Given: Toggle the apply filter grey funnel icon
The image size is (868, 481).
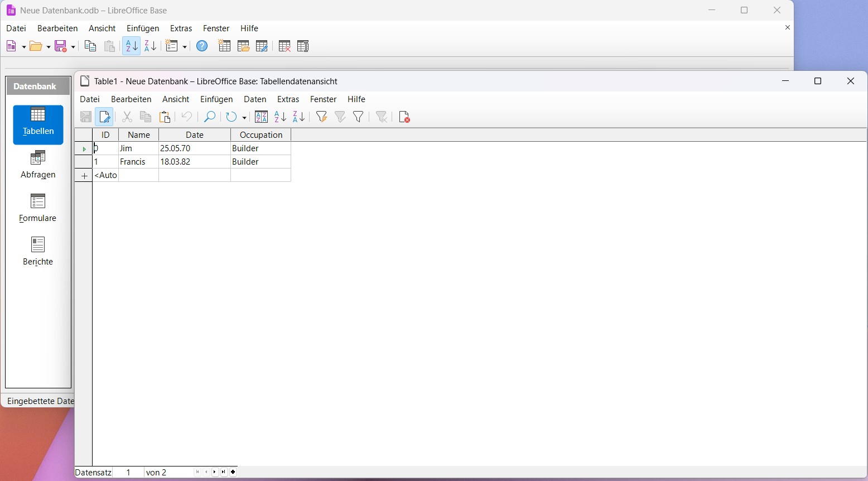Looking at the screenshot, I should click(340, 117).
